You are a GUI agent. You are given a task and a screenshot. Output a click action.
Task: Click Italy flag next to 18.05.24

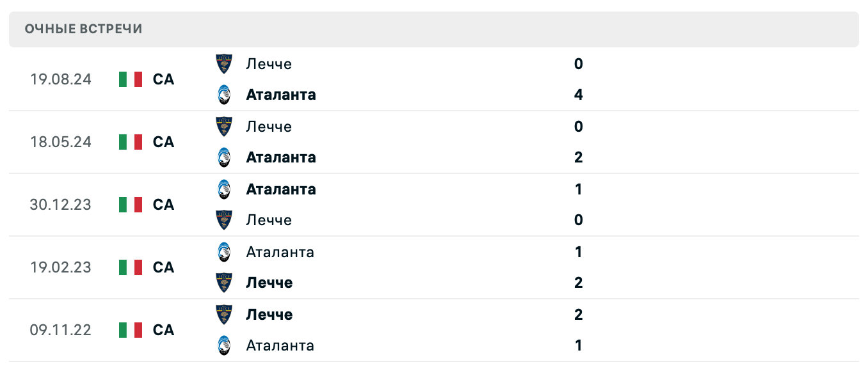(131, 142)
